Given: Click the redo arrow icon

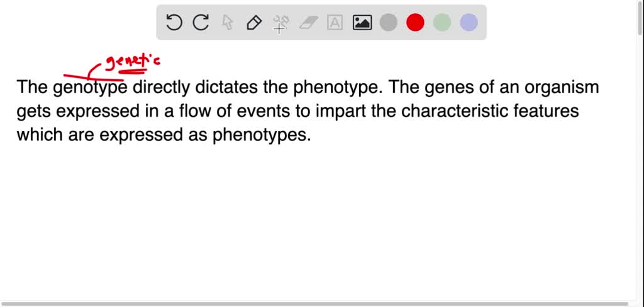Looking at the screenshot, I should 201,23.
